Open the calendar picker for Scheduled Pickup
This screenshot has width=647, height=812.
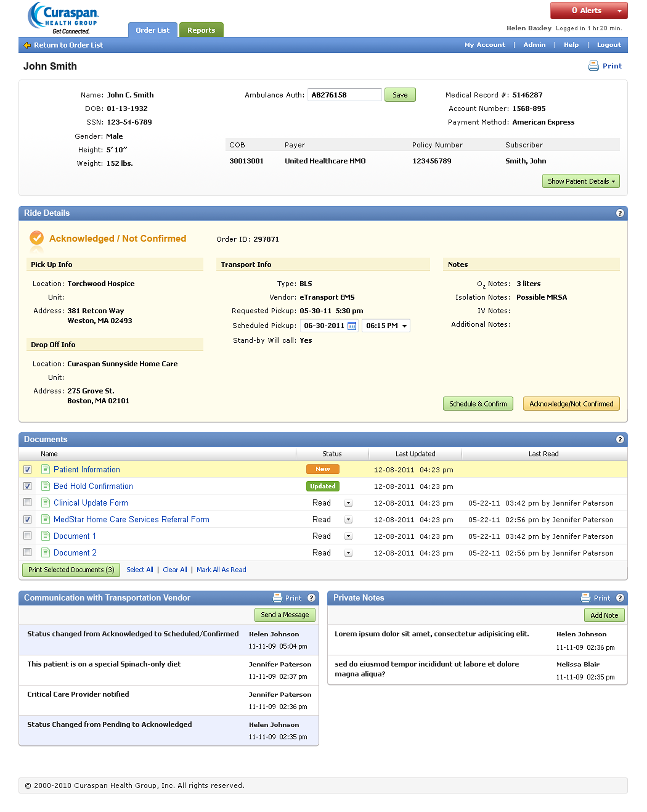[x=352, y=326]
